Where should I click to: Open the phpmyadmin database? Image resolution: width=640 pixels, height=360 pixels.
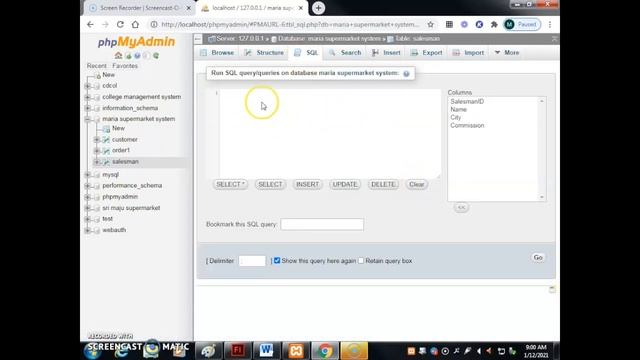point(120,197)
